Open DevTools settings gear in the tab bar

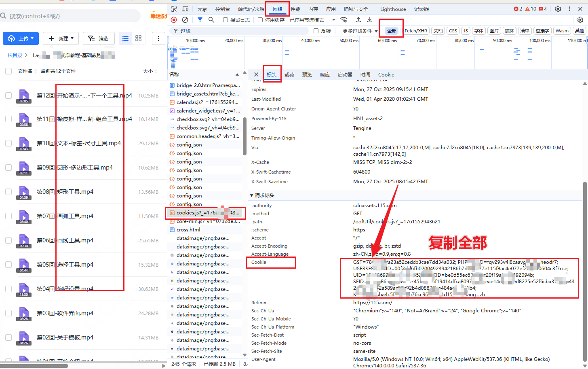point(558,9)
